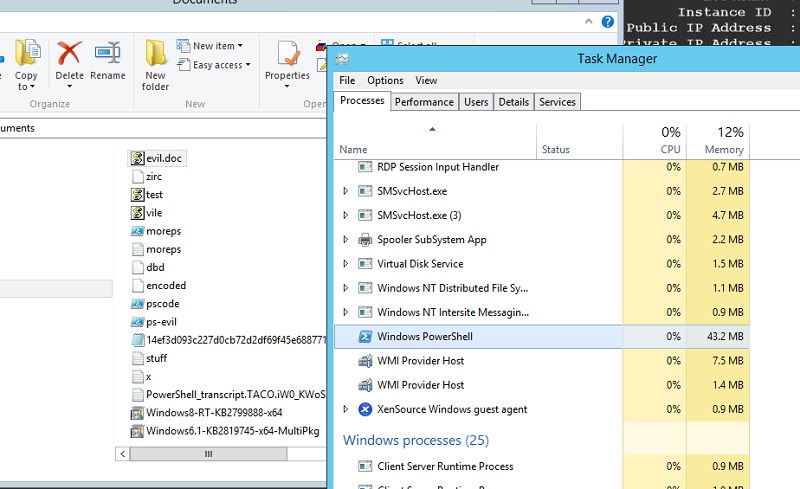
Task: Select the XenSource Windows guest agent icon
Action: coord(365,409)
